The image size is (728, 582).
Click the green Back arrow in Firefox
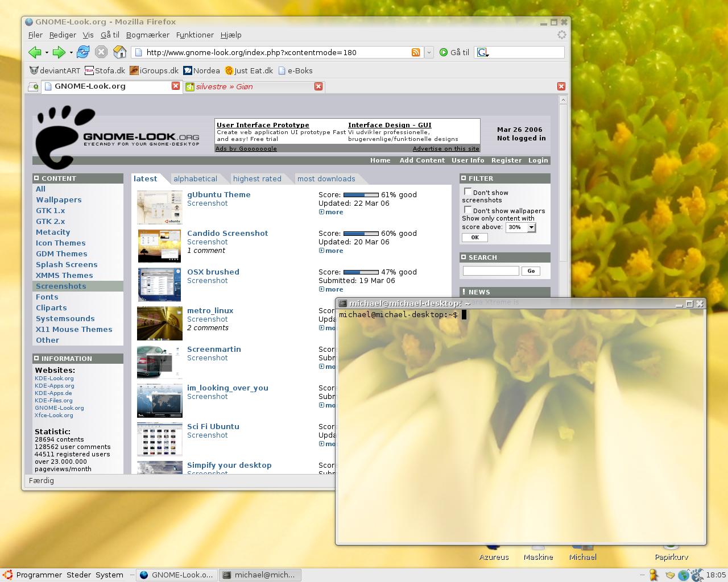[x=35, y=52]
